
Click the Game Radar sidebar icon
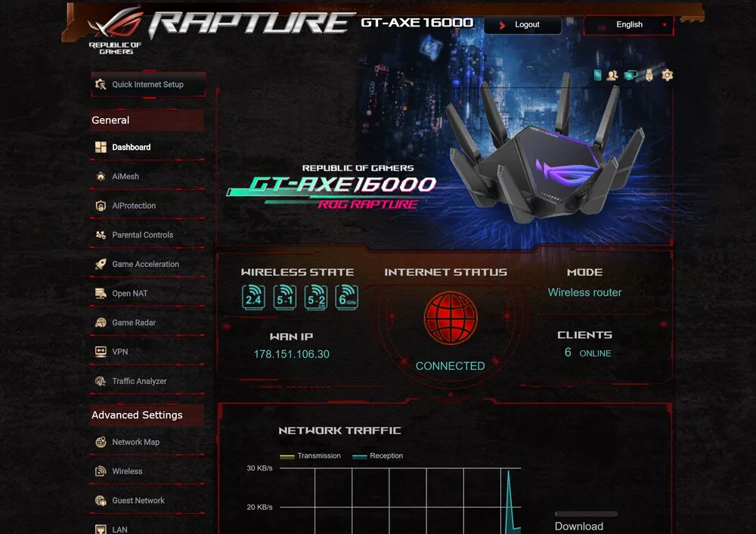coord(101,323)
